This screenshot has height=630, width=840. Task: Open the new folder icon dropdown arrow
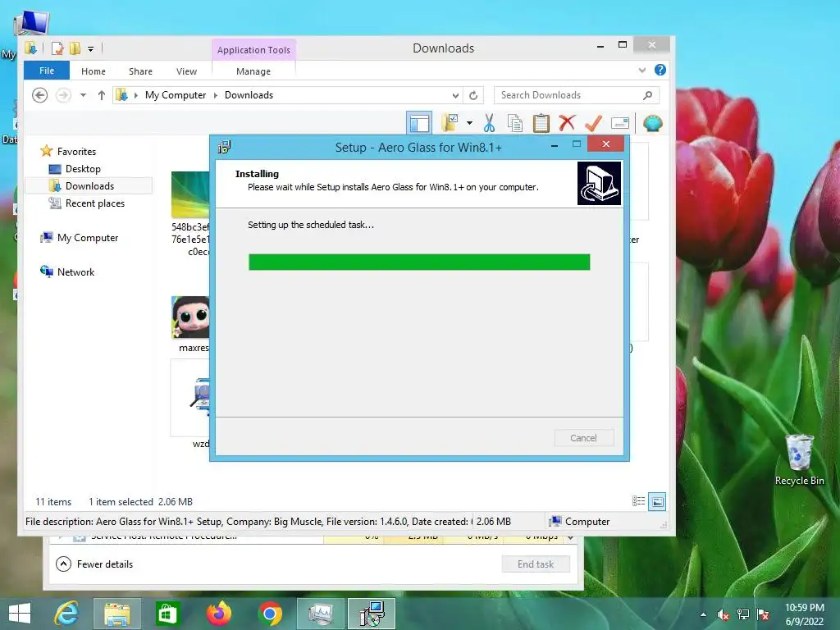[x=469, y=123]
